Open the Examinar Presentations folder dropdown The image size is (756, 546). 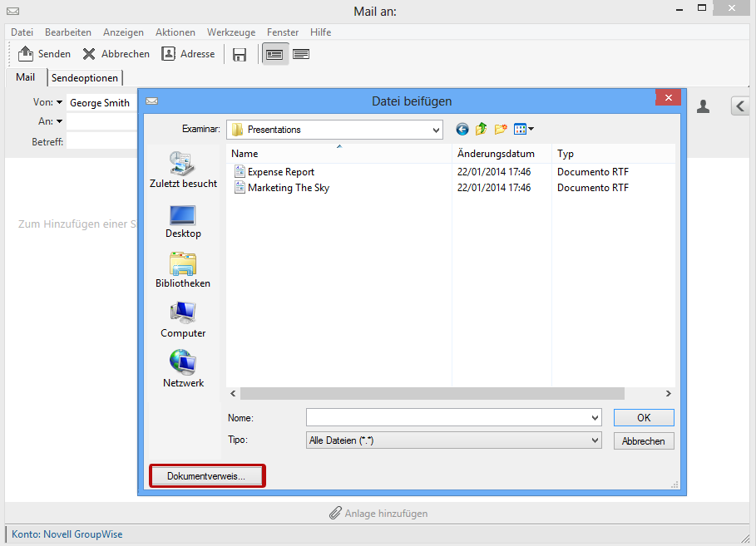click(334, 130)
